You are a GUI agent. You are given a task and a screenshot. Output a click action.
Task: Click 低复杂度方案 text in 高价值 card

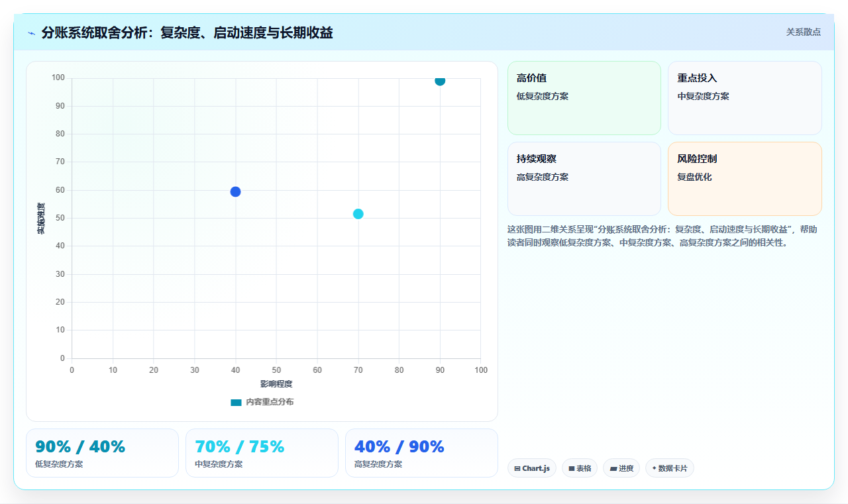click(543, 96)
